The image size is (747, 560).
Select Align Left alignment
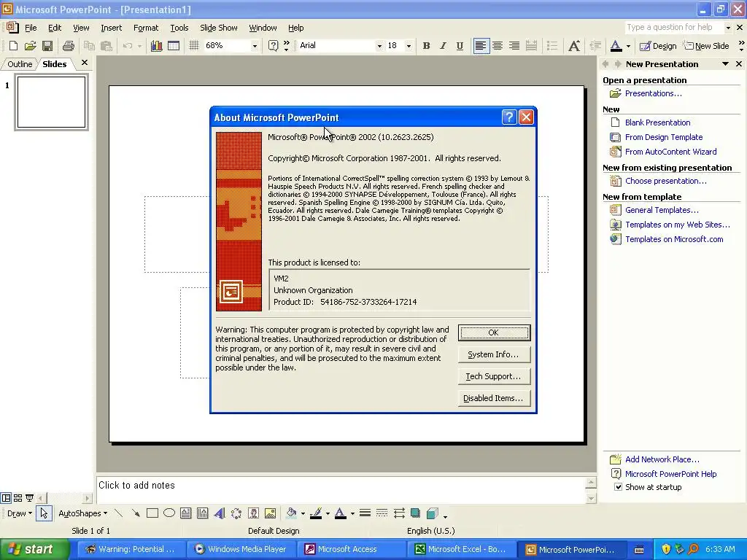tap(481, 46)
